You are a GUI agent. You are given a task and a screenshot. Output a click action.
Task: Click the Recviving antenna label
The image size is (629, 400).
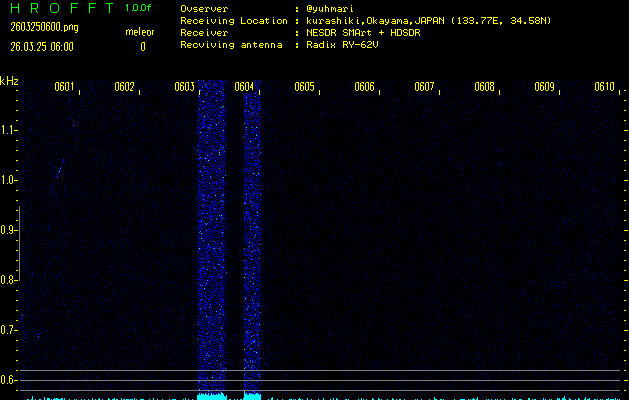click(231, 45)
